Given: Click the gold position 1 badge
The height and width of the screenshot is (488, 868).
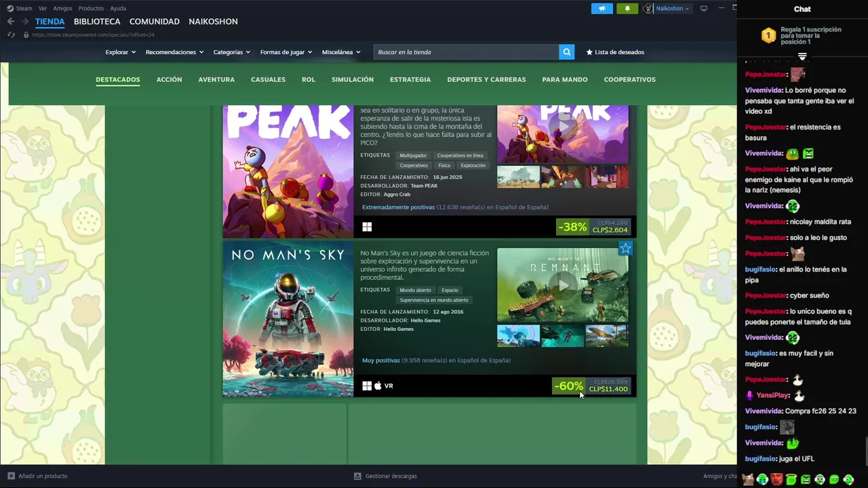Looking at the screenshot, I should (768, 36).
